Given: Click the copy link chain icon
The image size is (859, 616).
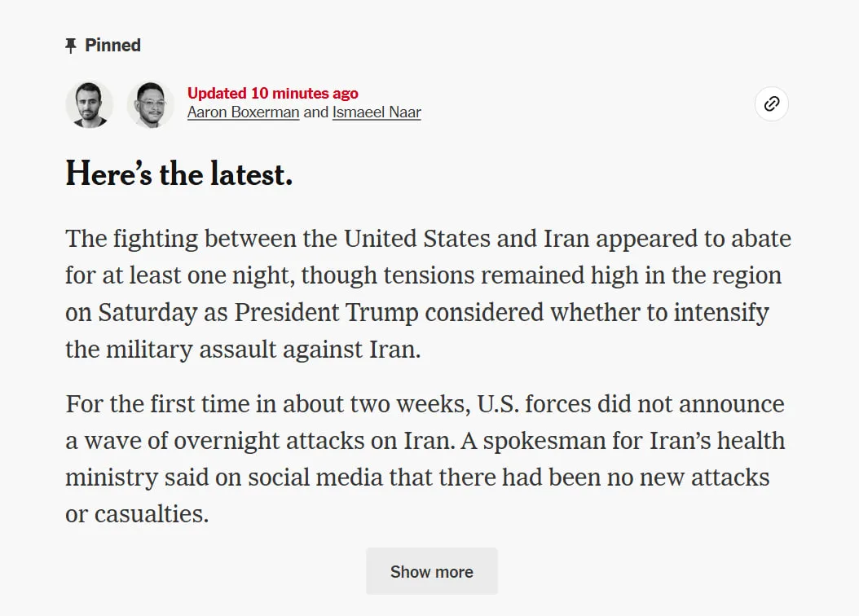Looking at the screenshot, I should coord(771,103).
